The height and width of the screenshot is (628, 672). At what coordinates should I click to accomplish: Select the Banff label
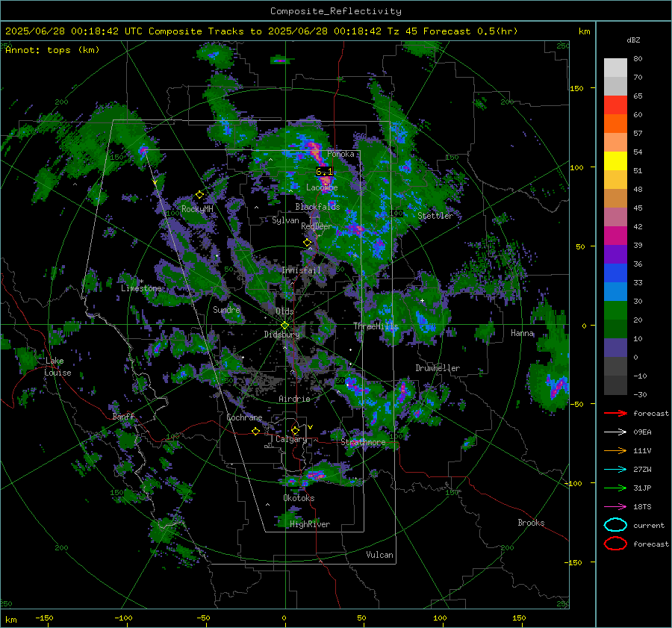point(123,417)
